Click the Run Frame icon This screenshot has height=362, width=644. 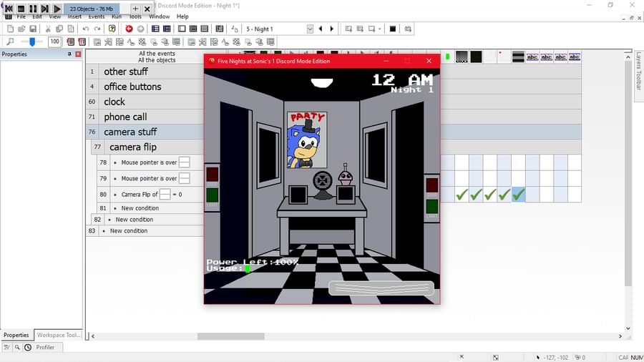[x=371, y=29]
